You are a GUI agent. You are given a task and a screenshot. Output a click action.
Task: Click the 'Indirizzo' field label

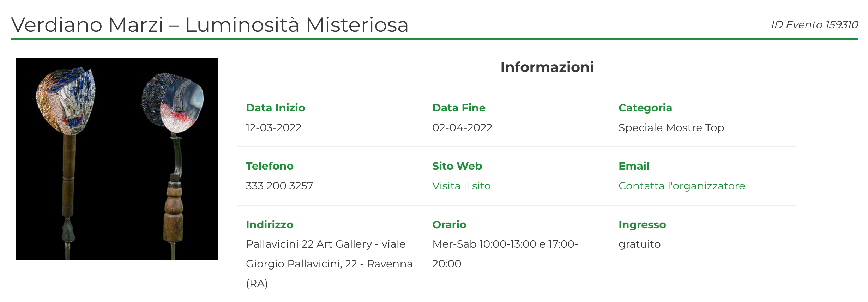coord(270,225)
